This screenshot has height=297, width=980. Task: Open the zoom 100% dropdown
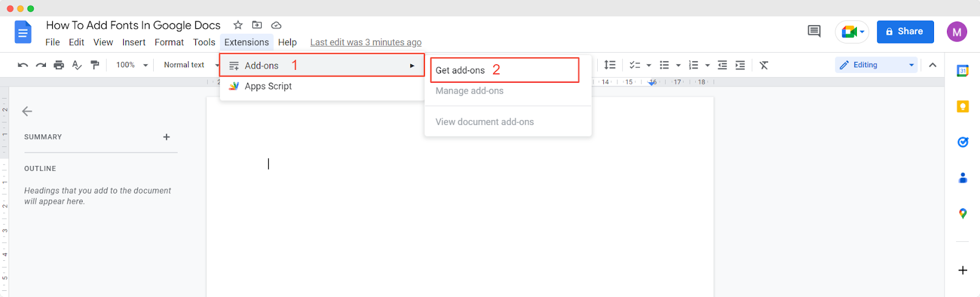(132, 65)
